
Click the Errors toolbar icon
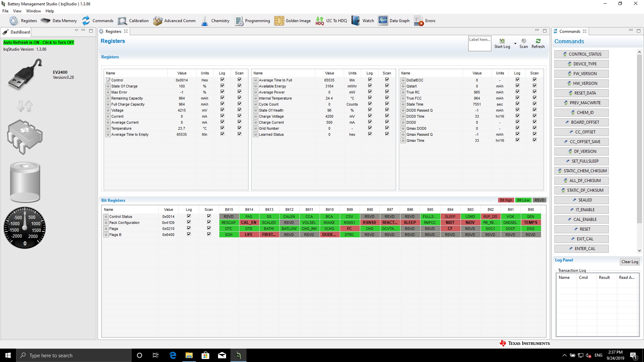click(419, 21)
